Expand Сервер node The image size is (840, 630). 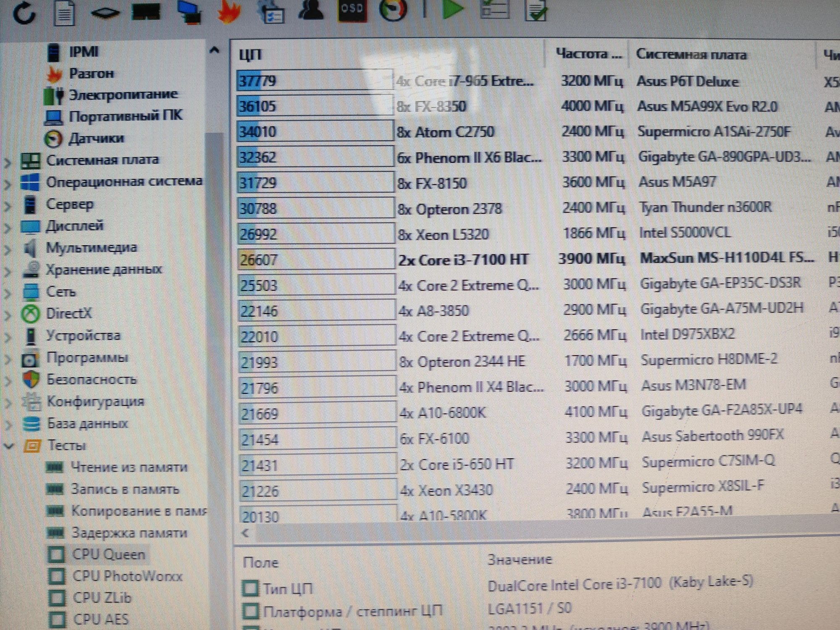(7, 206)
